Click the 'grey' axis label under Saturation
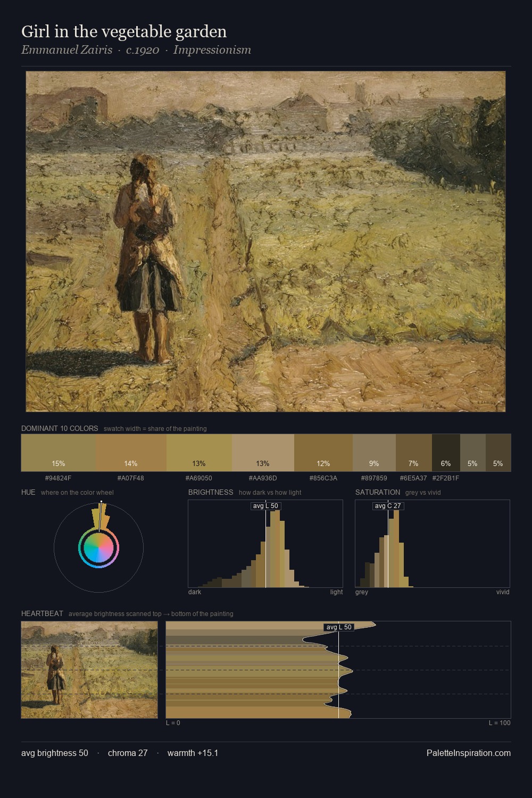This screenshot has height=798, width=532. point(362,592)
